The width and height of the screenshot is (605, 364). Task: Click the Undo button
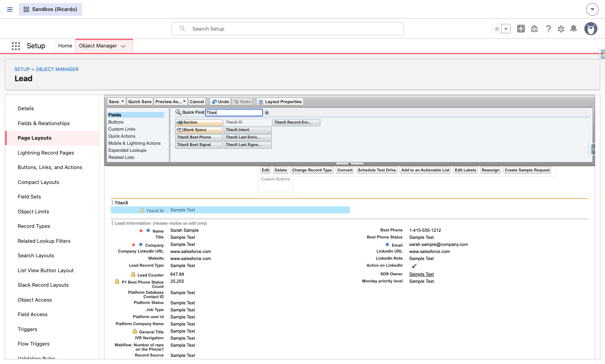pos(220,102)
